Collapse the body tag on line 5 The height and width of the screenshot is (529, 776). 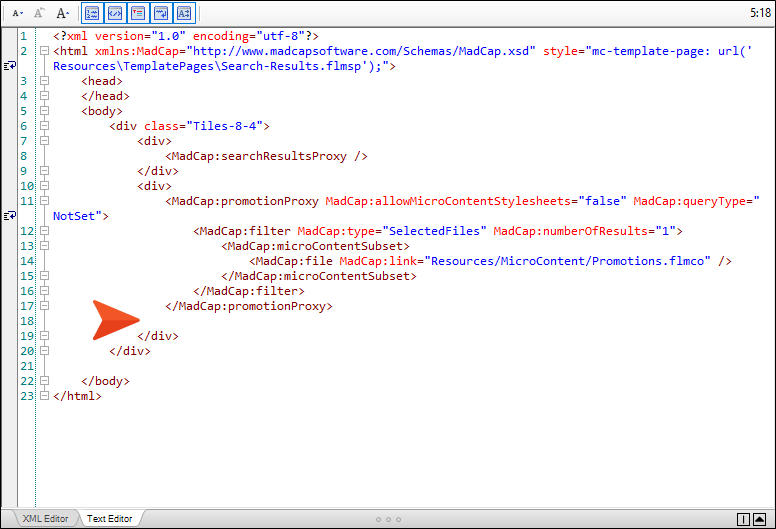click(45, 110)
